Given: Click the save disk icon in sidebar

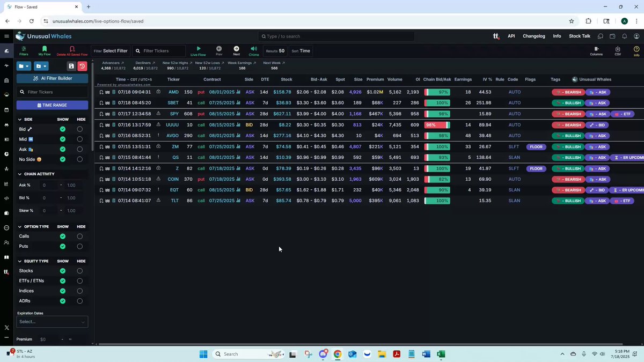Looking at the screenshot, I should tap(71, 66).
